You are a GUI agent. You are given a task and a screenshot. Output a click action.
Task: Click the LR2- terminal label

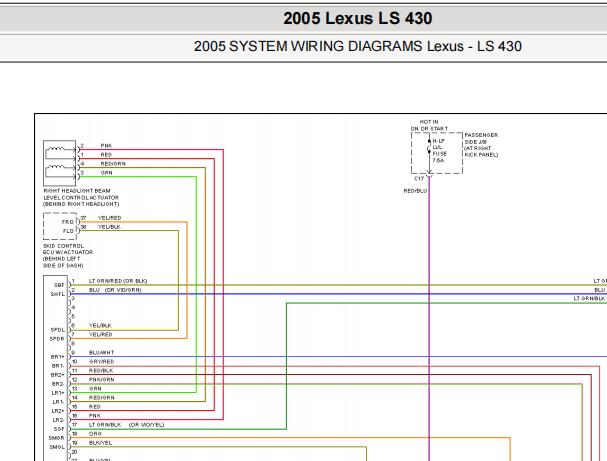point(58,420)
